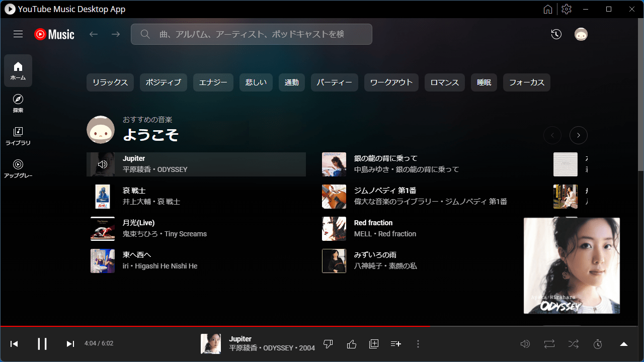Select the 悲しい mood chip

click(256, 82)
